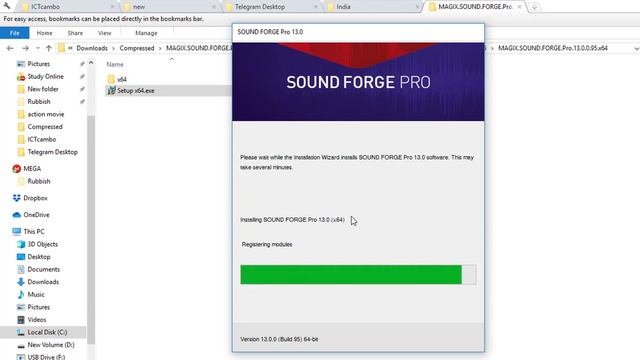
Task: Click the SOUND FORGE Pro 13.0 title bar
Action: point(358,32)
